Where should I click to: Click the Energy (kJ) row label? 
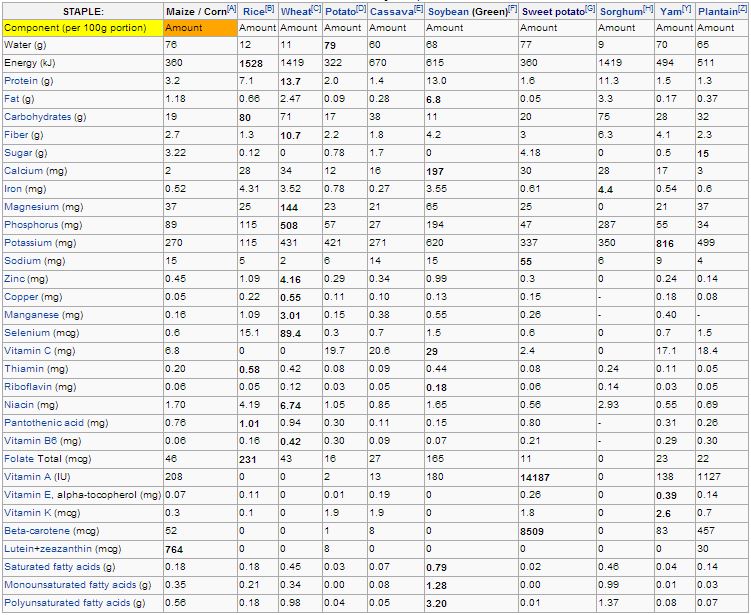tap(28, 63)
